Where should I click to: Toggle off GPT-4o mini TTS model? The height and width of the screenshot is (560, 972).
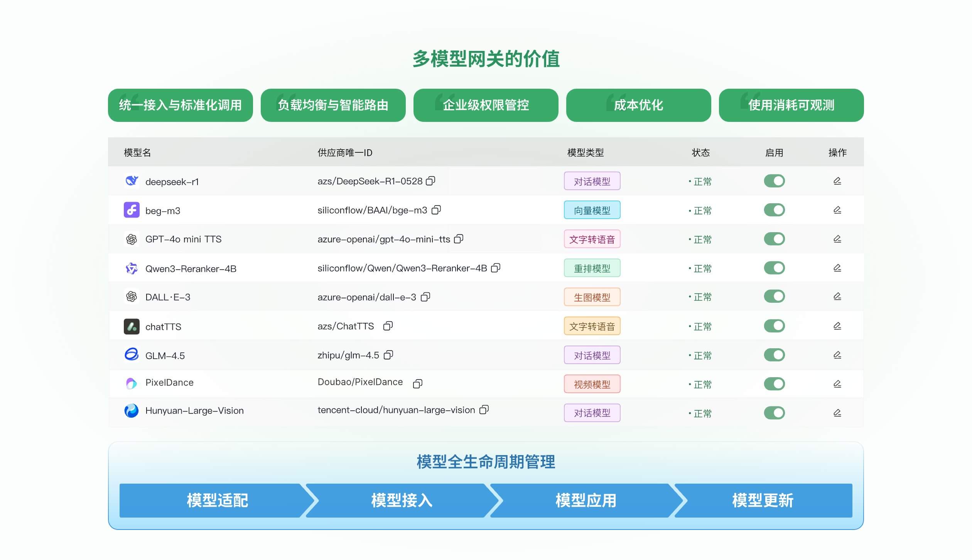click(774, 239)
